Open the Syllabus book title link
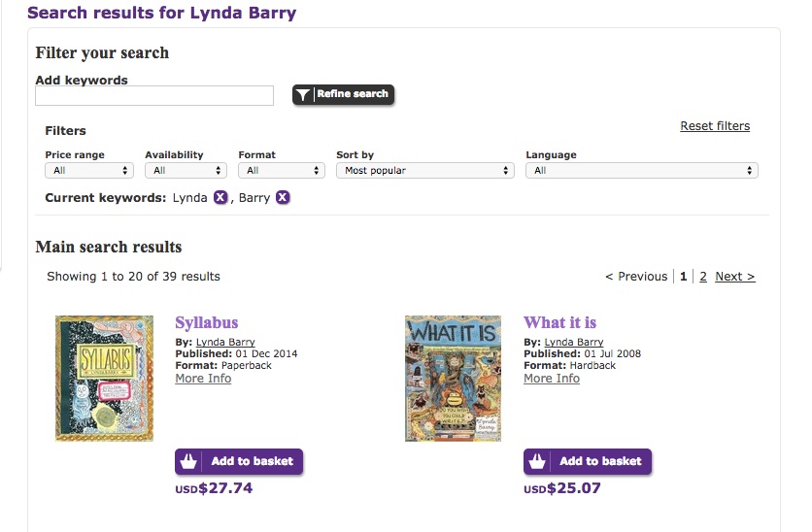 click(206, 323)
